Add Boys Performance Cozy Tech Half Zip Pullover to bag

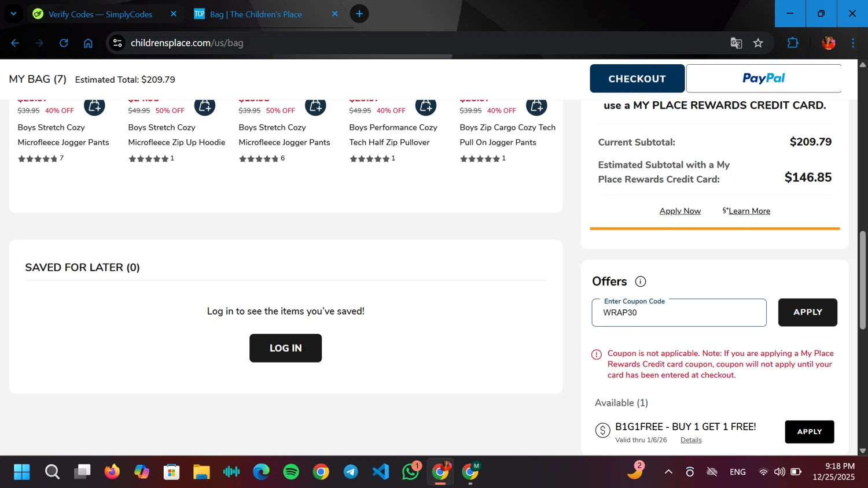426,106
